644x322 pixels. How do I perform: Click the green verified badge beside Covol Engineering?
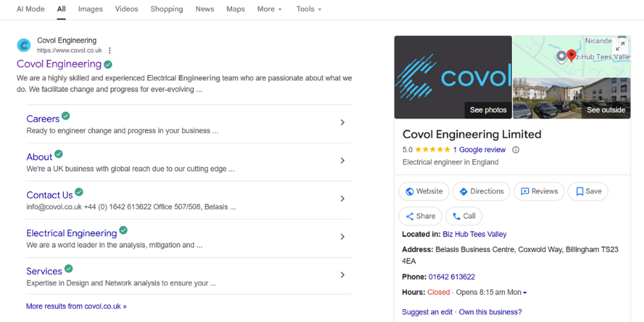[108, 64]
